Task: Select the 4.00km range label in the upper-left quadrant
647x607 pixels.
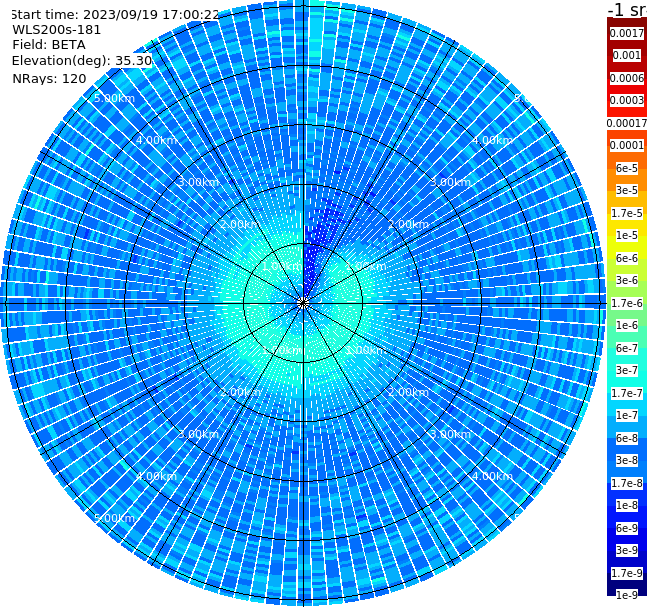Action: (156, 140)
